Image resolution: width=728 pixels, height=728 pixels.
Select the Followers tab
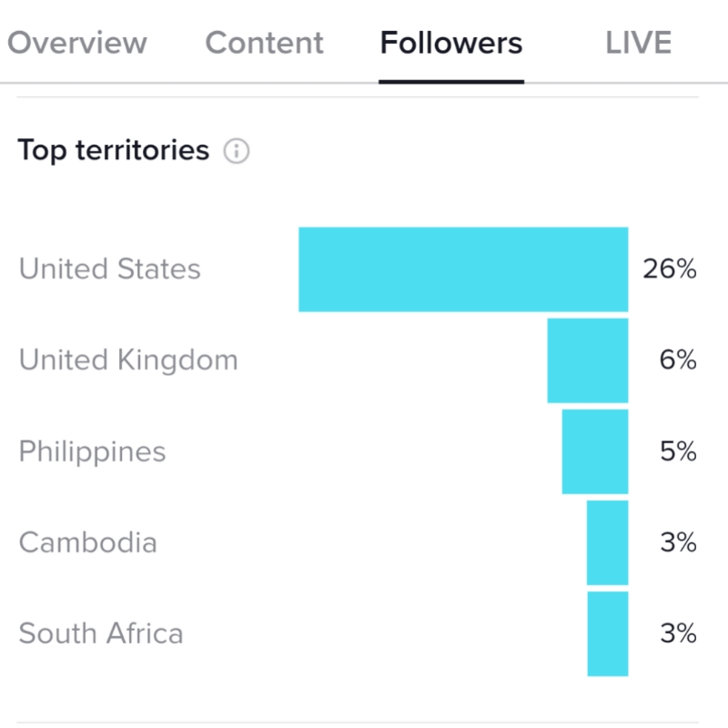(x=451, y=43)
